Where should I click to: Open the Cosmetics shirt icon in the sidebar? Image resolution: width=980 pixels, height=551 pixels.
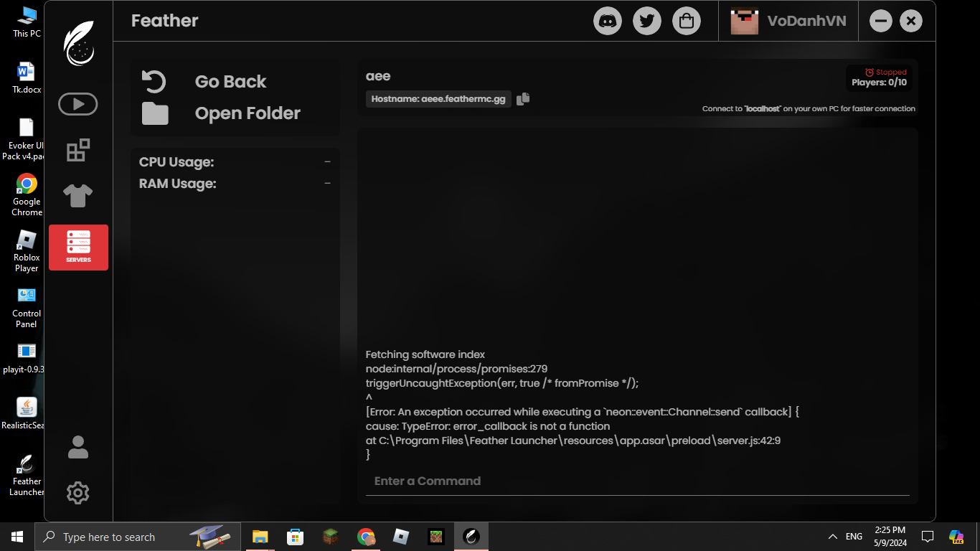(78, 195)
